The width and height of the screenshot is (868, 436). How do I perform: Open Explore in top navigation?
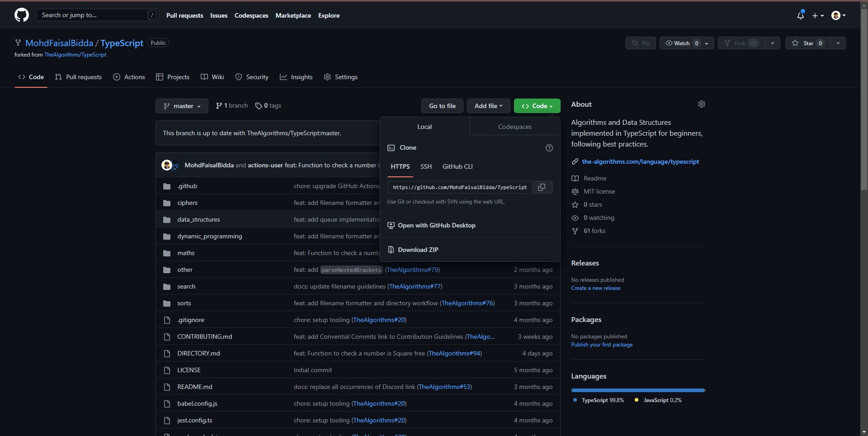point(329,15)
